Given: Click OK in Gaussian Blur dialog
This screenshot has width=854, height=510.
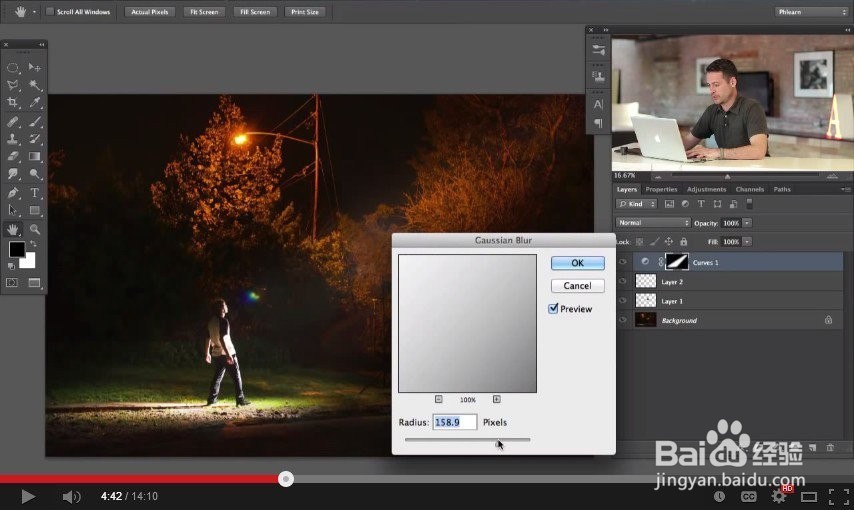Looking at the screenshot, I should tap(577, 263).
